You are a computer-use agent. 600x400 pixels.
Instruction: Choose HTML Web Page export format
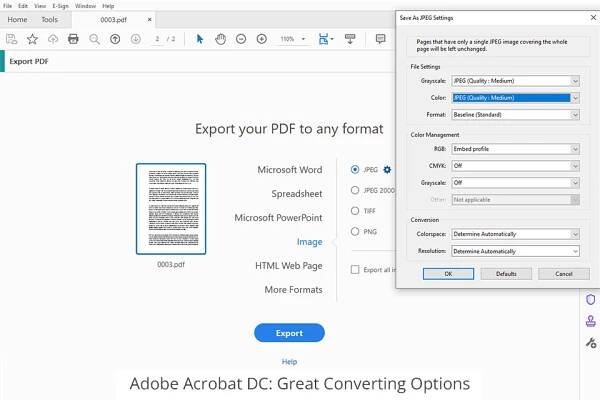pos(289,265)
